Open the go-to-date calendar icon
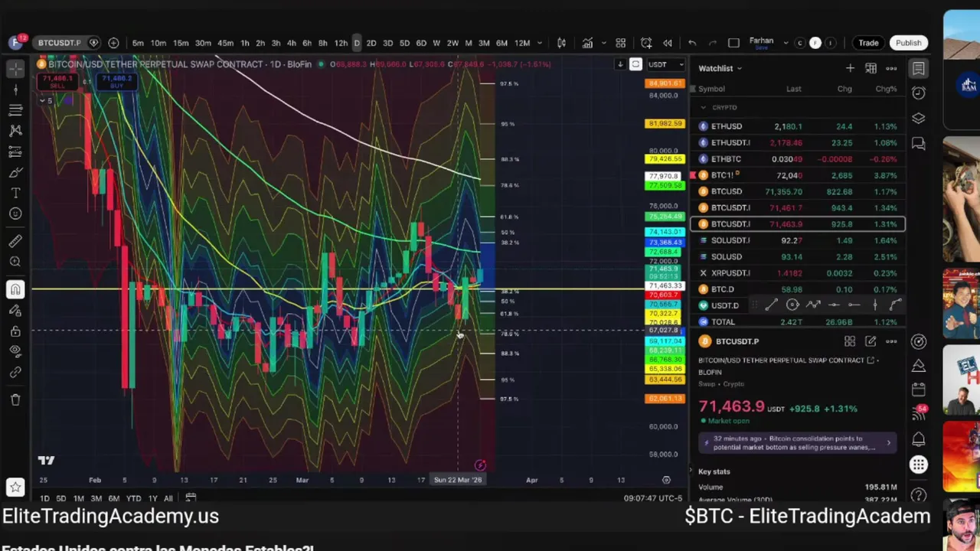The width and height of the screenshot is (980, 551). pyautogui.click(x=191, y=498)
